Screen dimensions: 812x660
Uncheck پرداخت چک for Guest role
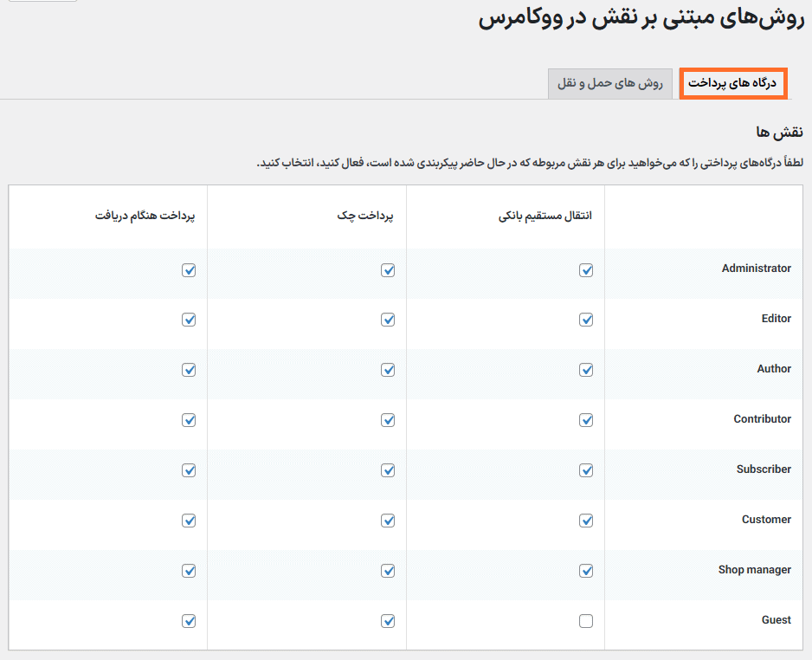[x=388, y=621]
